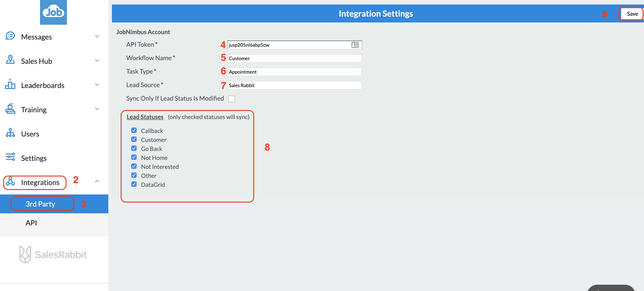Screen dimensions: 644x291
Task: Open the Leaderboards menu item
Action: pos(43,85)
